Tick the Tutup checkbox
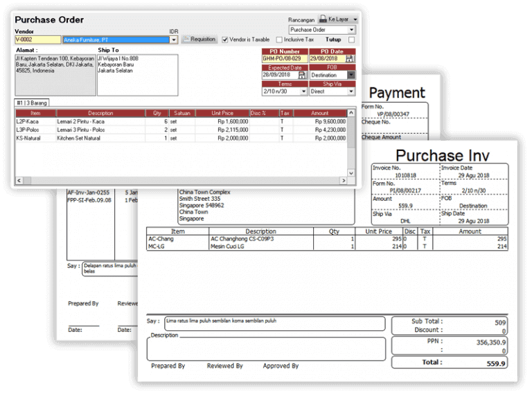532x399 pixels. point(352,39)
